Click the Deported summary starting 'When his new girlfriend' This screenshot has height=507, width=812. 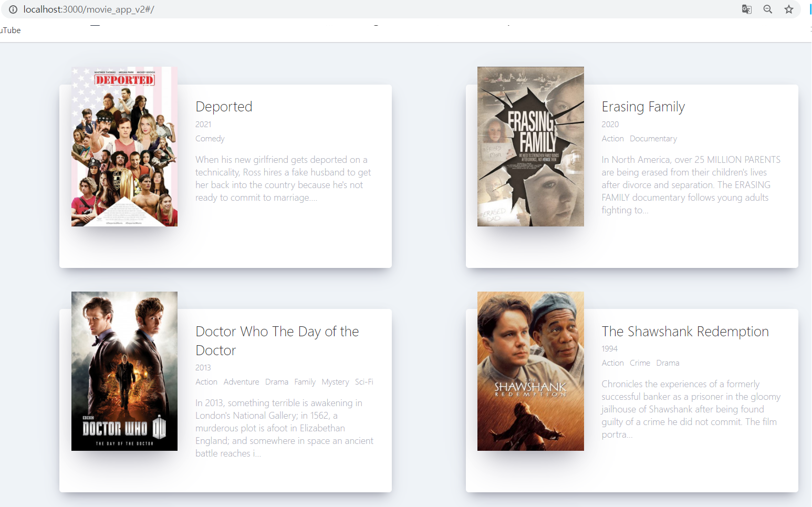284,179
